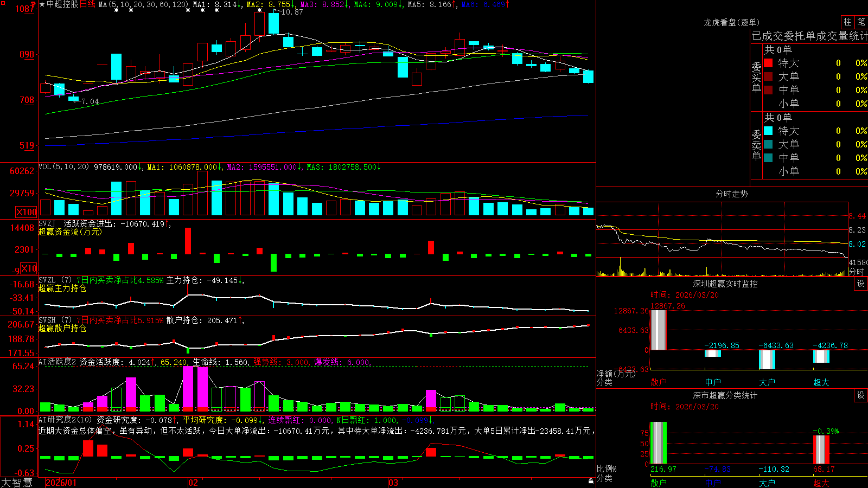Click the red 特大 buy-order color swatch
Screen dimensions: 868x488
pos(768,63)
